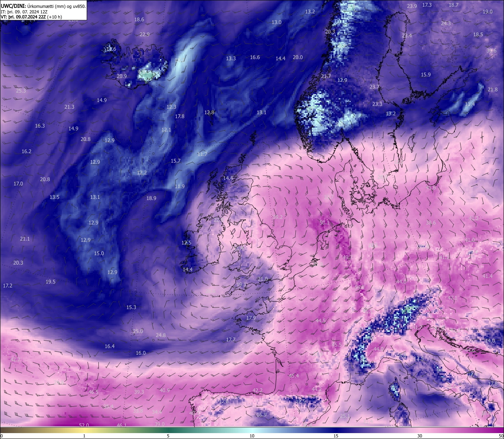Click the 18.7 value at the top
Image resolution: width=504 pixels, height=439 pixels.
tap(454, 5)
